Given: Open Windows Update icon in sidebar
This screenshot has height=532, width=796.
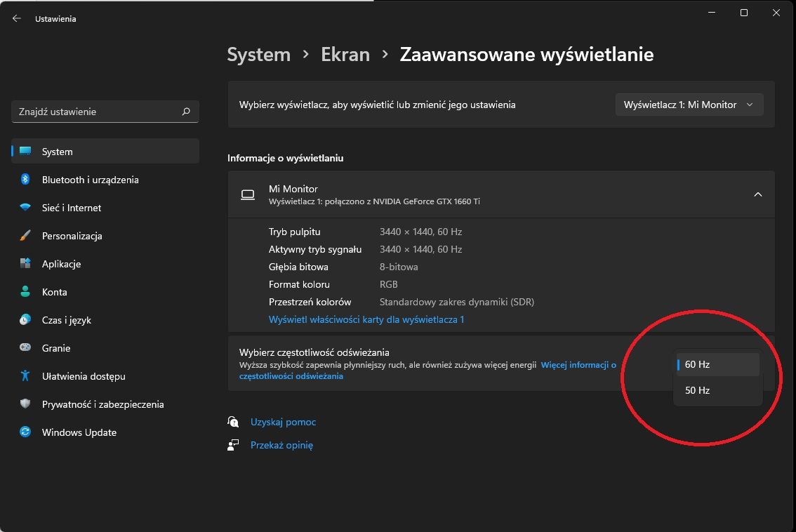Looking at the screenshot, I should 25,432.
